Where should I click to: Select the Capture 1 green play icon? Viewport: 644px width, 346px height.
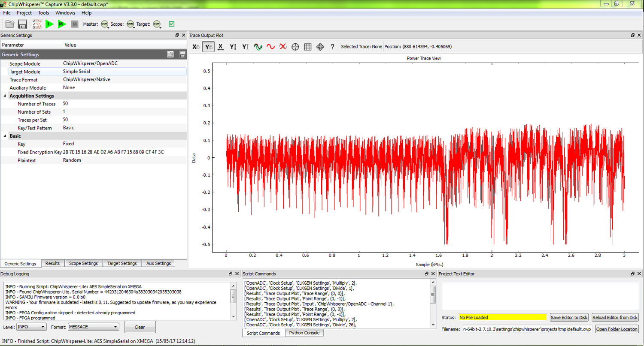tap(49, 24)
